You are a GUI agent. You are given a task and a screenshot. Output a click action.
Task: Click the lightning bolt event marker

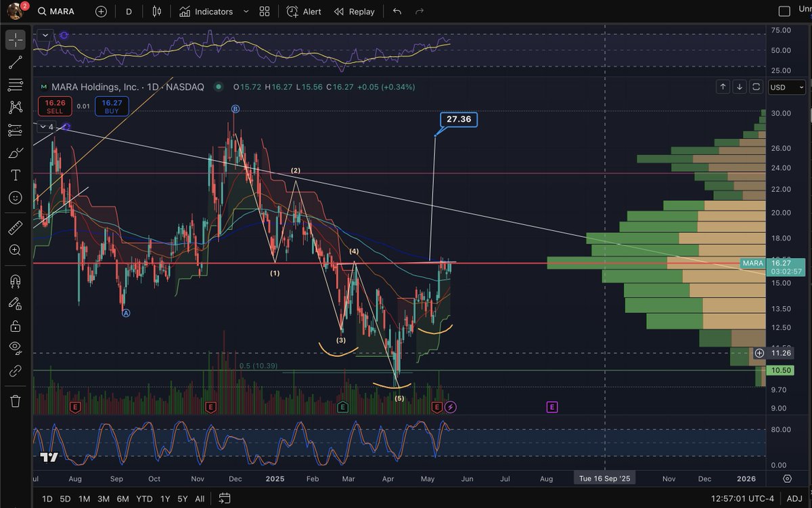point(451,407)
